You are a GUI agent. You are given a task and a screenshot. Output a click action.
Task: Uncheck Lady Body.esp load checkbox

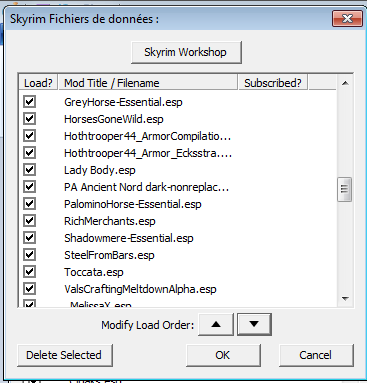(29, 169)
